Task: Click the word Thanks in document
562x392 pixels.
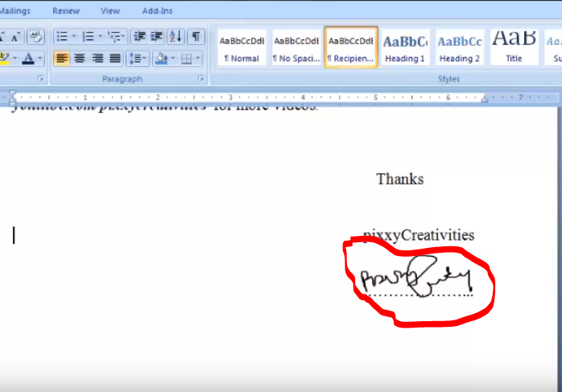Action: tap(399, 179)
